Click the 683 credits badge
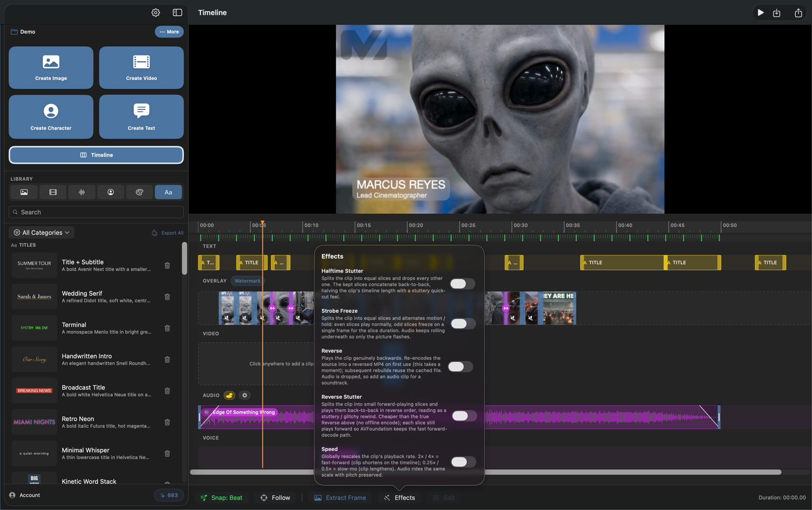 pos(169,495)
